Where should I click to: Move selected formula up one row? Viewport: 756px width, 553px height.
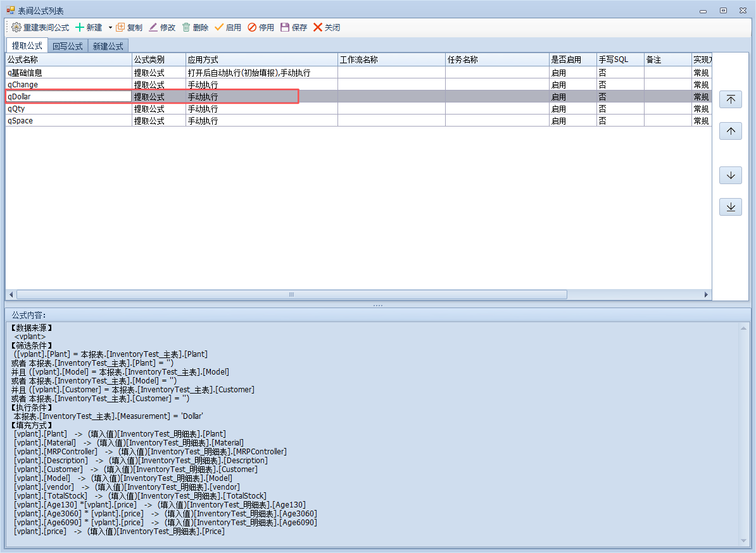point(731,131)
